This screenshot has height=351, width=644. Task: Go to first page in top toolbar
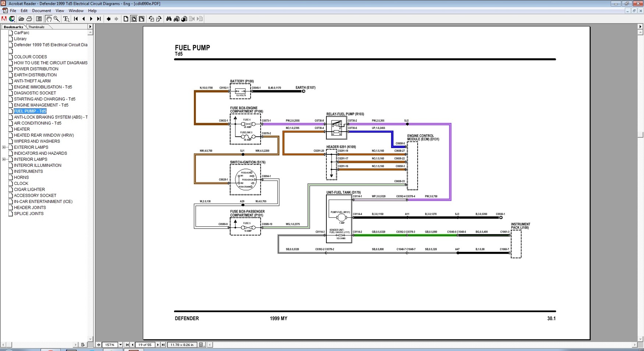point(76,19)
